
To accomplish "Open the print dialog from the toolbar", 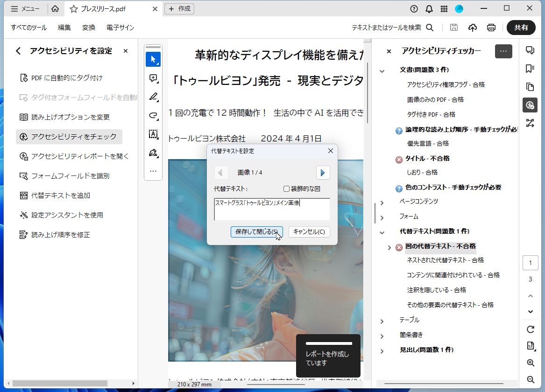I will [x=491, y=28].
